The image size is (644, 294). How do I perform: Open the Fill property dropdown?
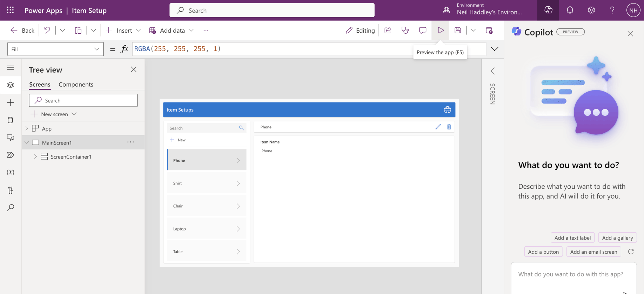pyautogui.click(x=55, y=49)
